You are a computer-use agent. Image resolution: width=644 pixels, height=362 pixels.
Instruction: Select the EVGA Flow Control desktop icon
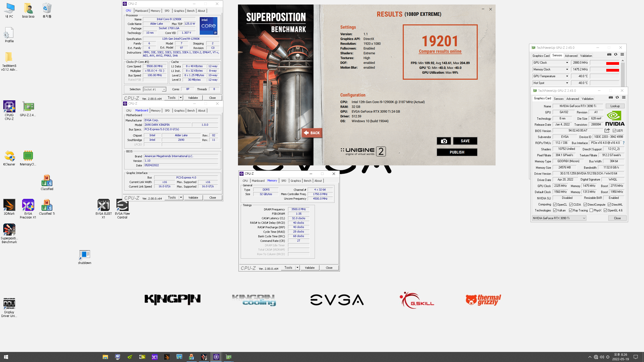point(122,209)
